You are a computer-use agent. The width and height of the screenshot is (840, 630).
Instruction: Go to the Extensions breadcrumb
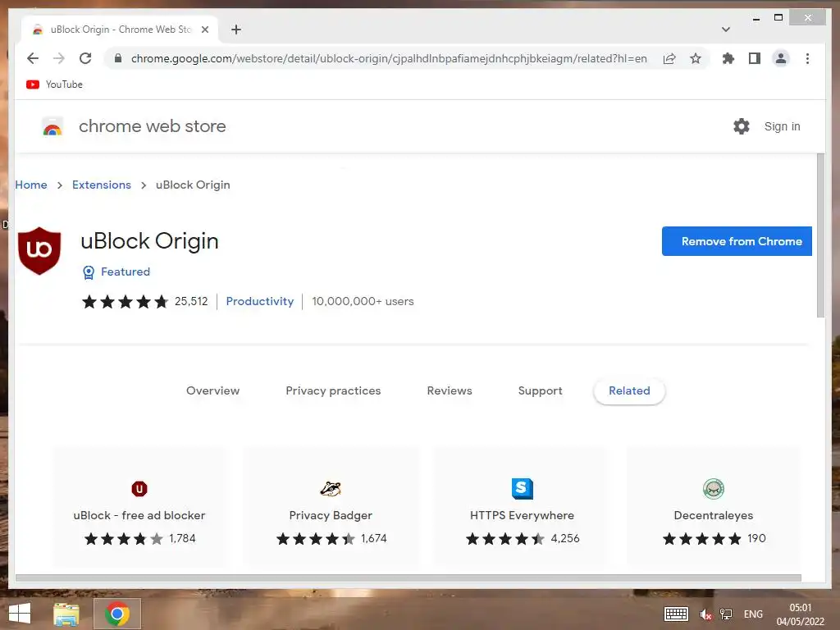click(x=102, y=185)
